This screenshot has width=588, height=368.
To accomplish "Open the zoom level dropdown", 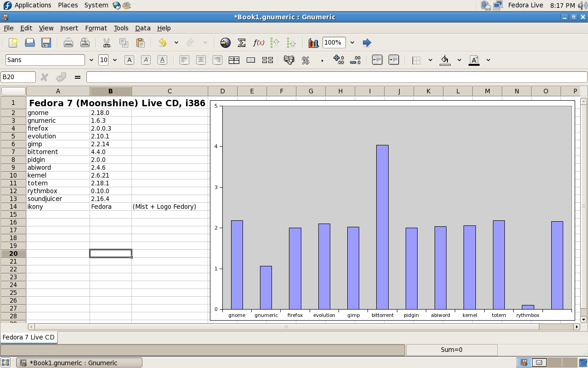I will pyautogui.click(x=352, y=43).
